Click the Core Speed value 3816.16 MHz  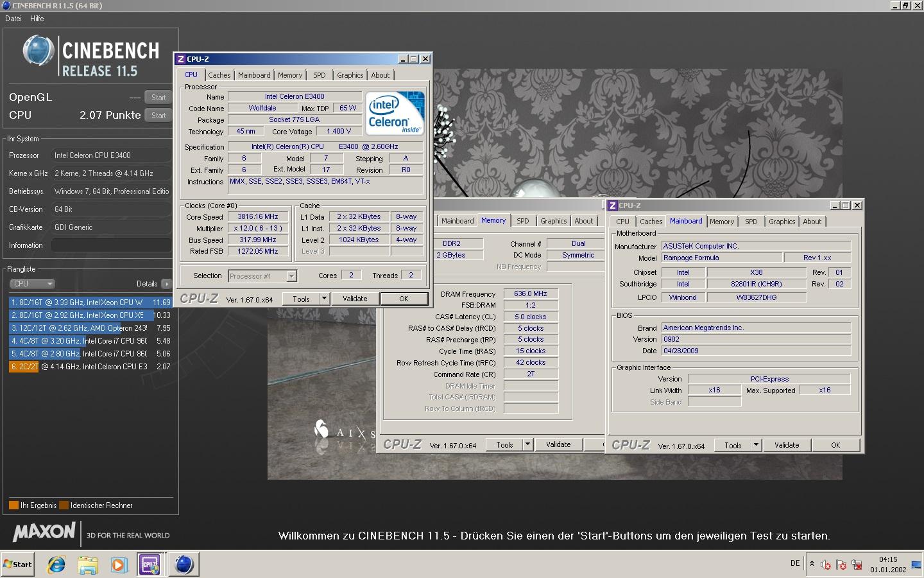[258, 217]
